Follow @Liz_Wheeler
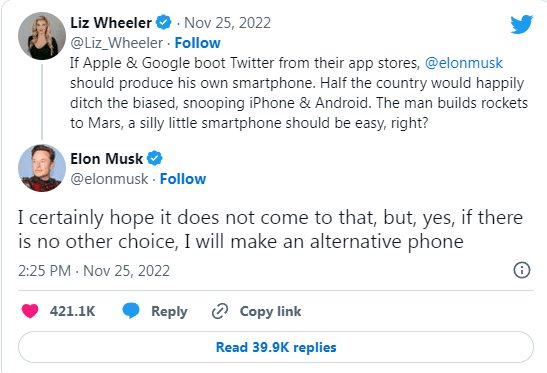 pos(197,43)
